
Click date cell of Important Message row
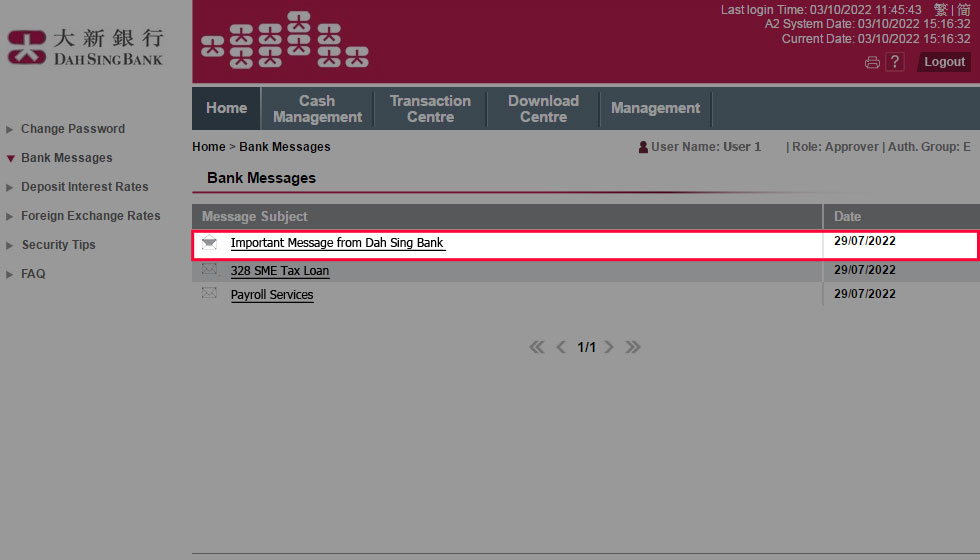(865, 241)
